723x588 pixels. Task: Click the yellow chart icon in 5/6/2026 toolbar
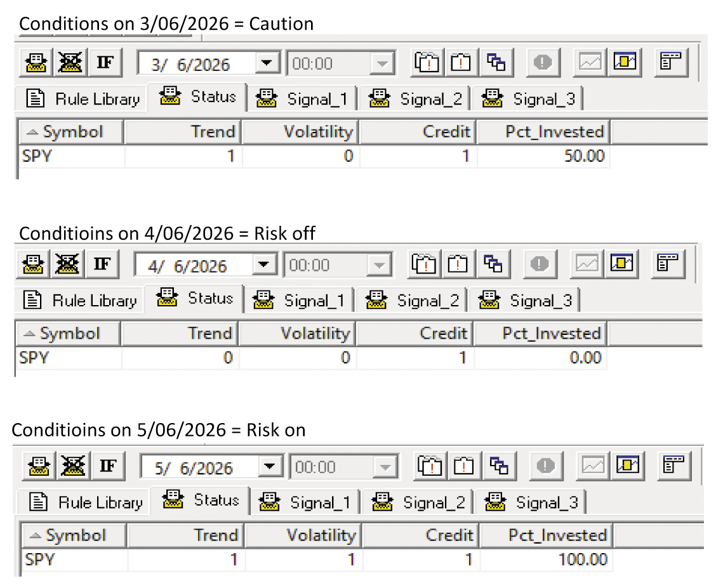point(628,465)
